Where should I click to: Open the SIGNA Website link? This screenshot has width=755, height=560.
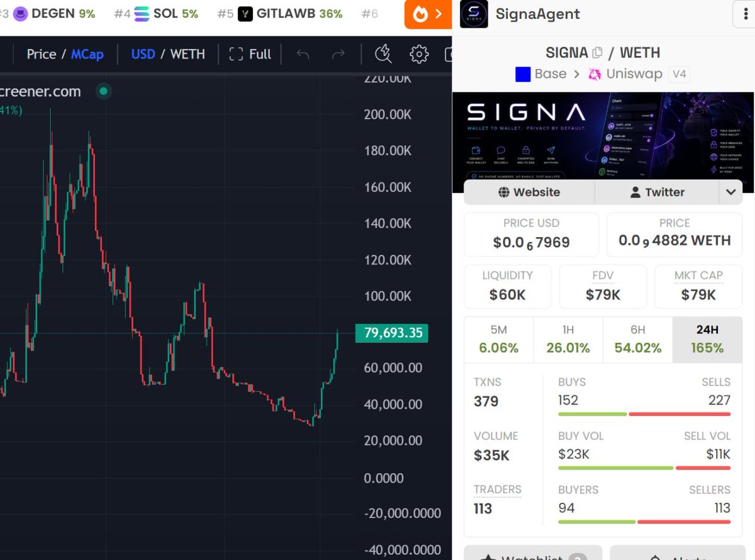pyautogui.click(x=529, y=192)
